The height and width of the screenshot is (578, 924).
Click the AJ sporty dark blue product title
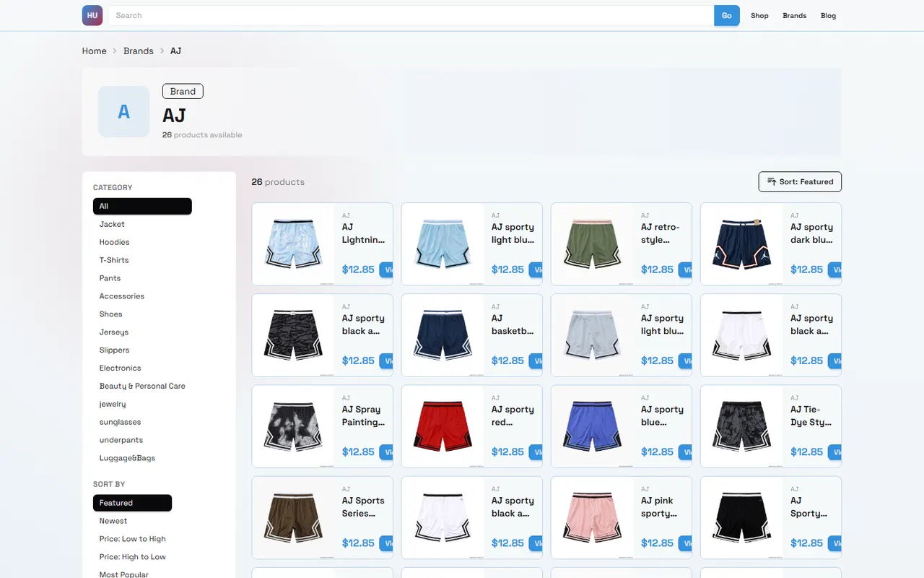point(811,233)
